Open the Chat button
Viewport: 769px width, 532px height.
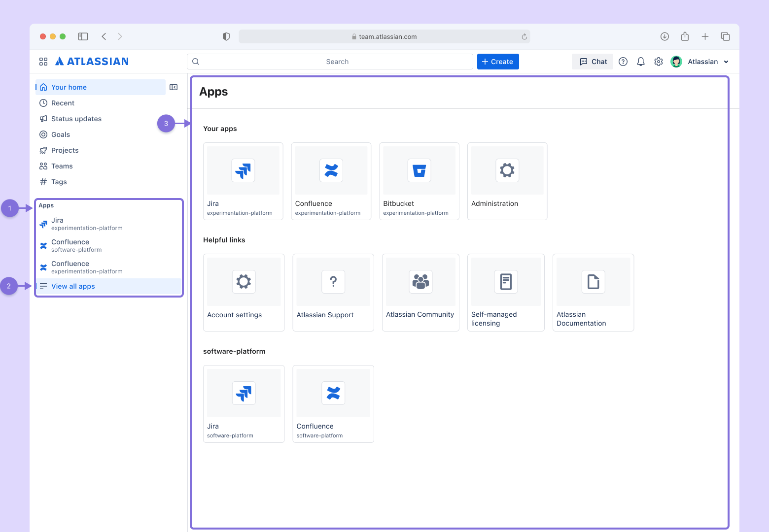tap(593, 62)
